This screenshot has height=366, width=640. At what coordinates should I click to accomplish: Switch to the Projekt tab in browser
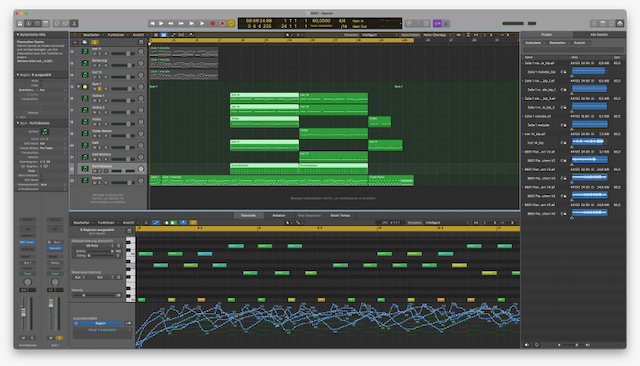tap(547, 35)
